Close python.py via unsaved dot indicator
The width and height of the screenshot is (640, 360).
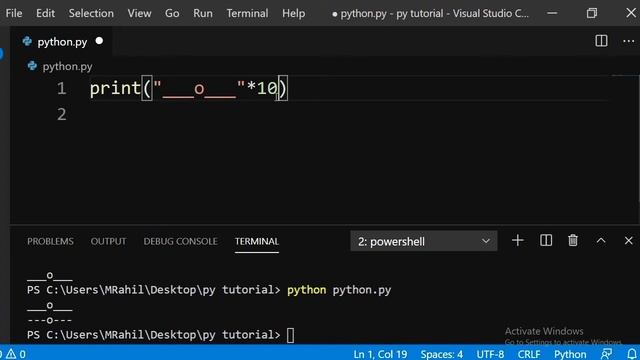click(x=99, y=41)
